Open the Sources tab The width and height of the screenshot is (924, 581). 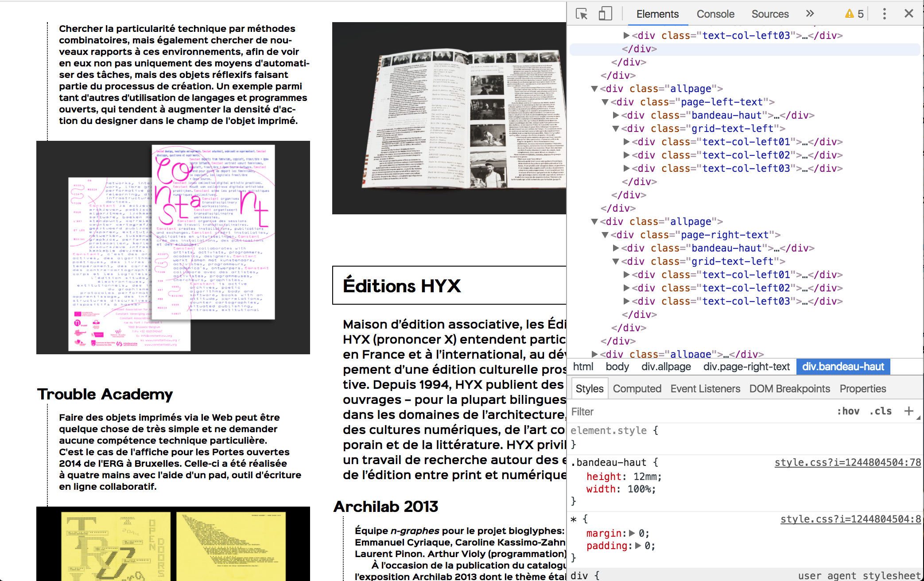coord(770,14)
